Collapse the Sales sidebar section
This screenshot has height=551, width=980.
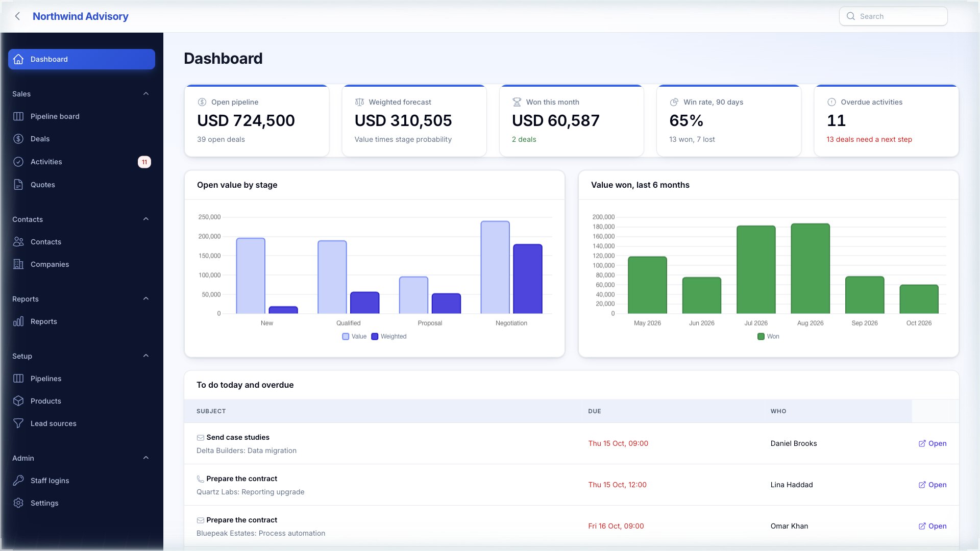(146, 94)
